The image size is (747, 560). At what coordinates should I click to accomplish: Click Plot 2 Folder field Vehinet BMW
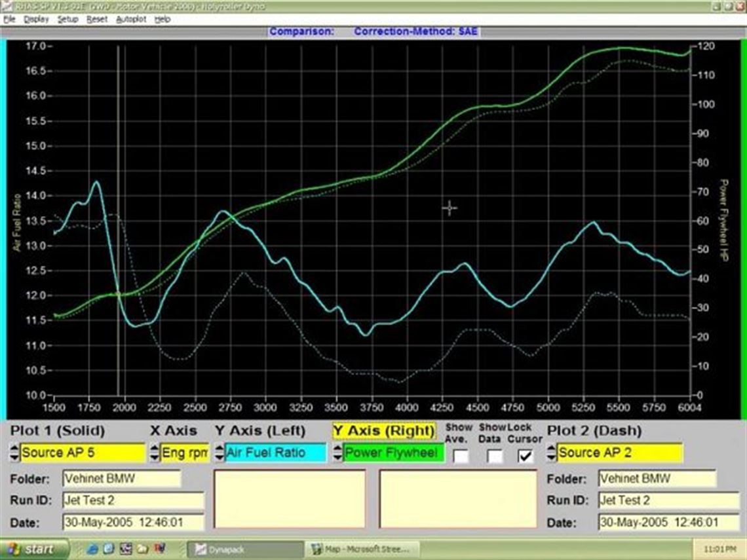[657, 479]
